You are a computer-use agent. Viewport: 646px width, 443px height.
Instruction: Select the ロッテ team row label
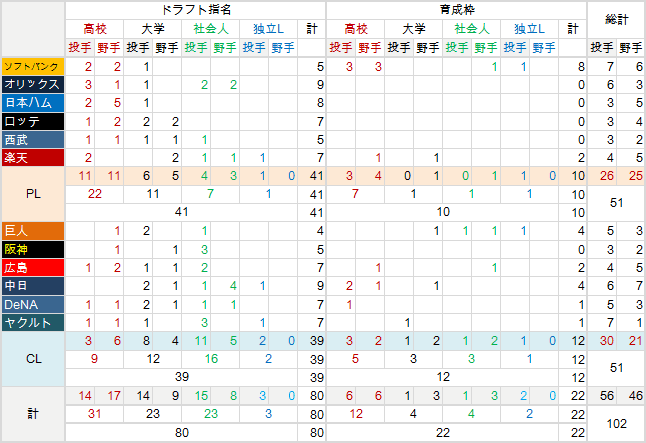point(33,122)
